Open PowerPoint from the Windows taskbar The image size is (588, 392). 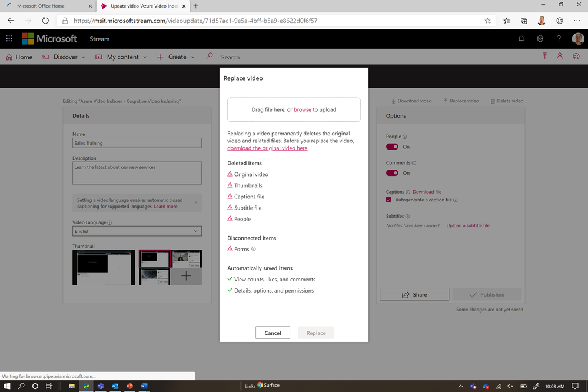(129, 386)
